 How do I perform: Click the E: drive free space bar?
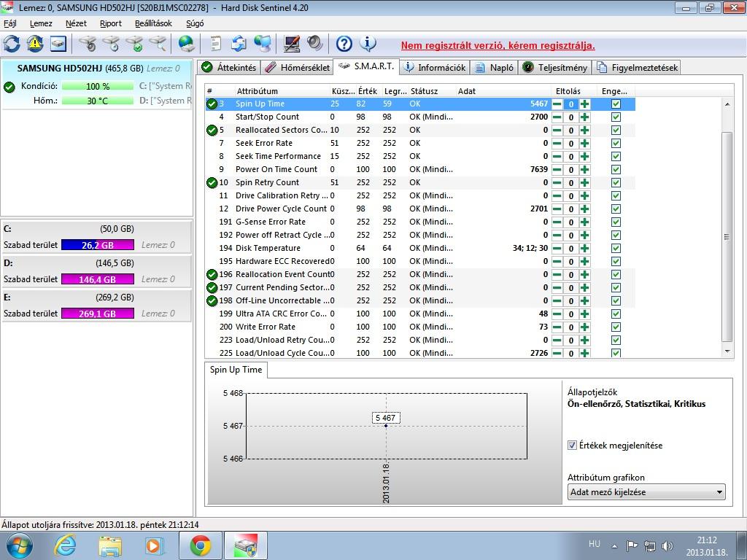[98, 314]
